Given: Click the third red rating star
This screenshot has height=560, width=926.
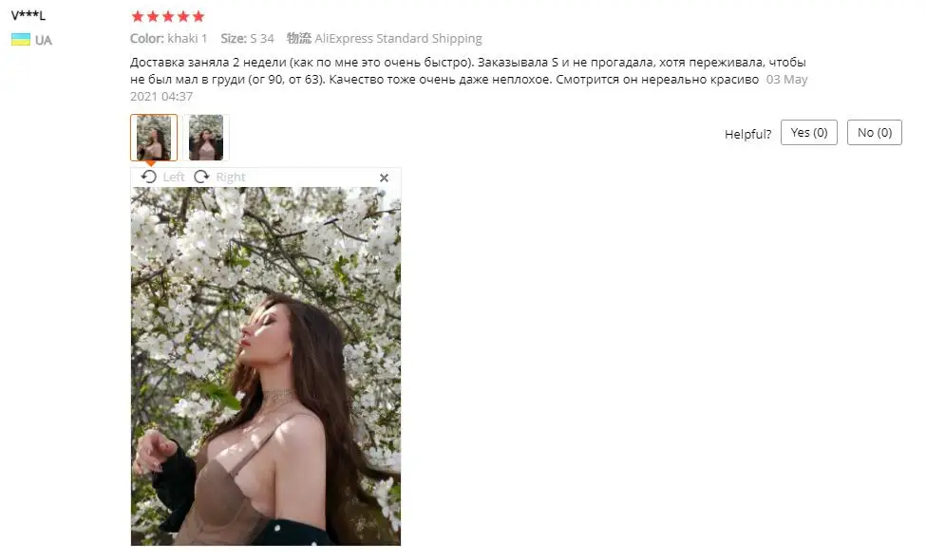Looking at the screenshot, I should 168,16.
